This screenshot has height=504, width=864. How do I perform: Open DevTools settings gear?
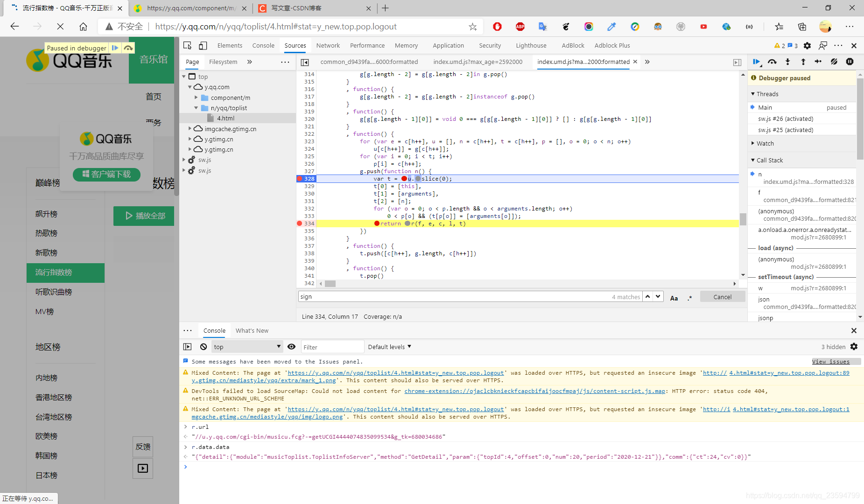click(807, 45)
